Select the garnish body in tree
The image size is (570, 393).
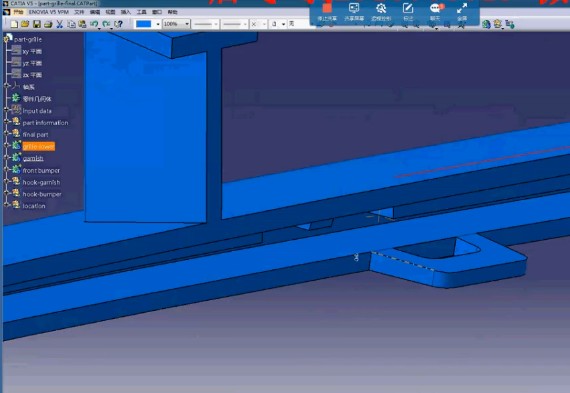tap(33, 158)
